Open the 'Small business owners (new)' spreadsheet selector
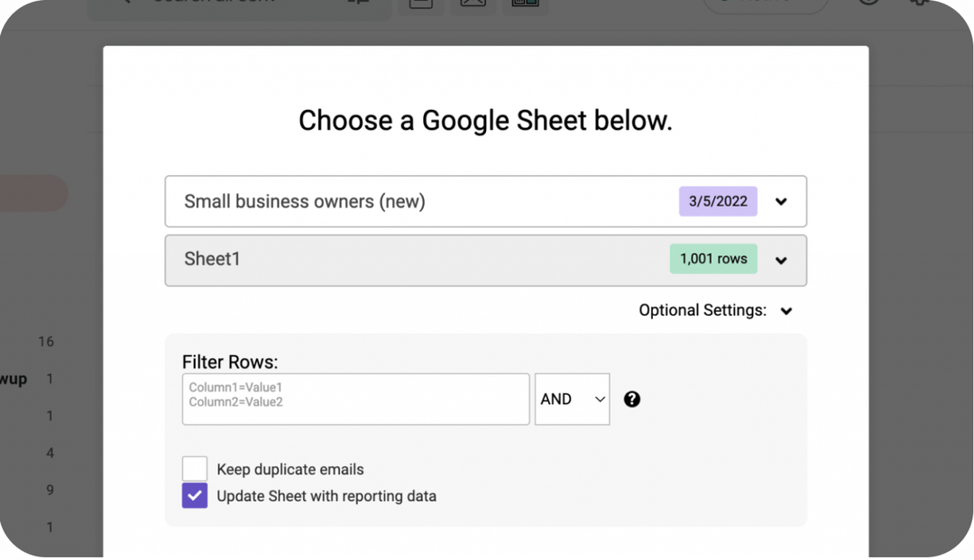This screenshot has width=974, height=560. coord(424,201)
